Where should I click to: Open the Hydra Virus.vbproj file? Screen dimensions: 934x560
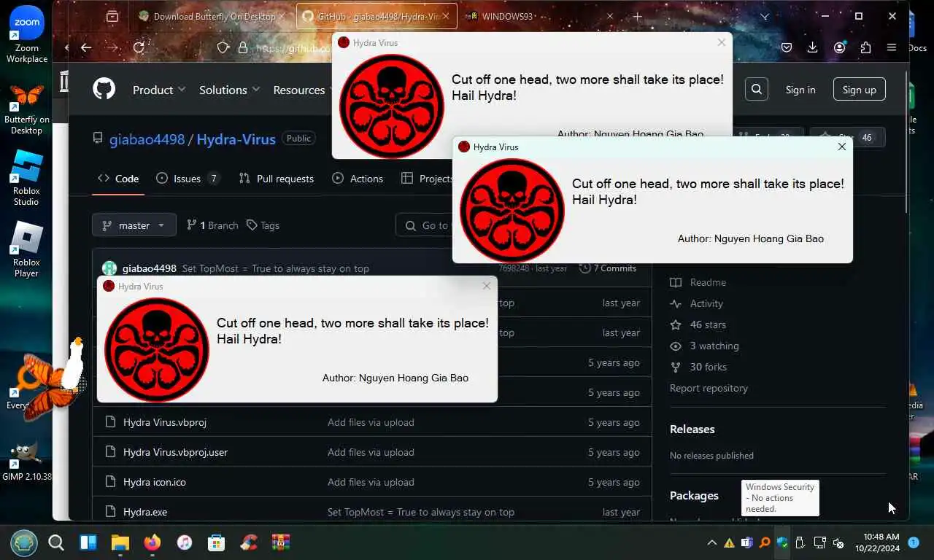click(x=165, y=422)
